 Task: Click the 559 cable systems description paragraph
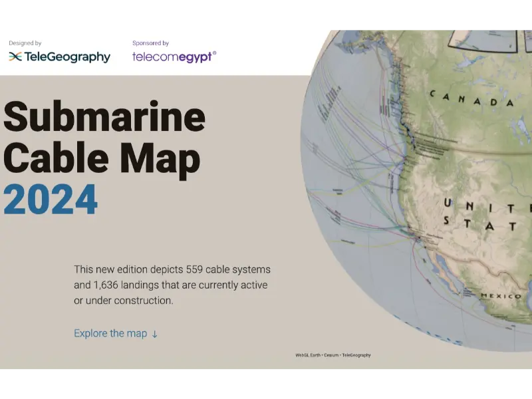coord(172,285)
